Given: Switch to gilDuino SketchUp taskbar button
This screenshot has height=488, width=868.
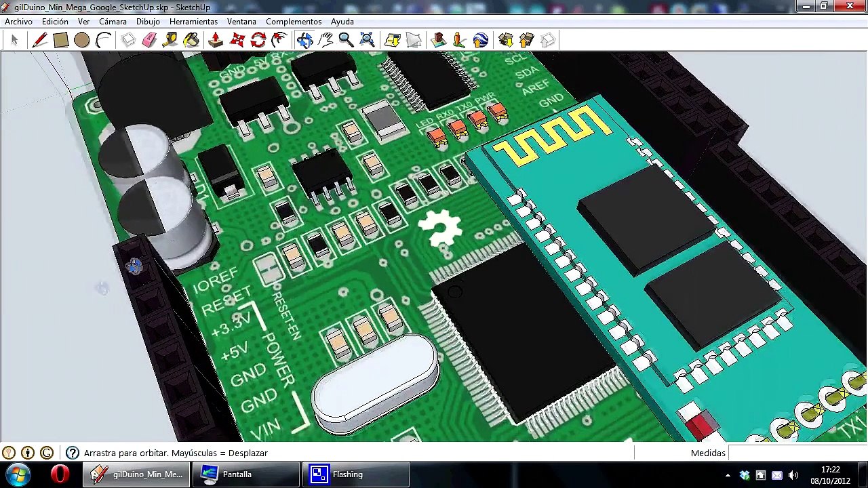Looking at the screenshot, I should (x=136, y=474).
